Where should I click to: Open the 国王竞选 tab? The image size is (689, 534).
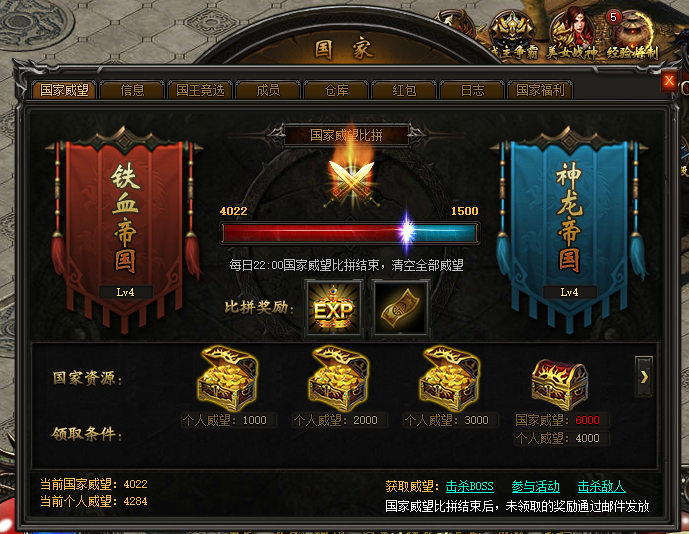pyautogui.click(x=200, y=90)
